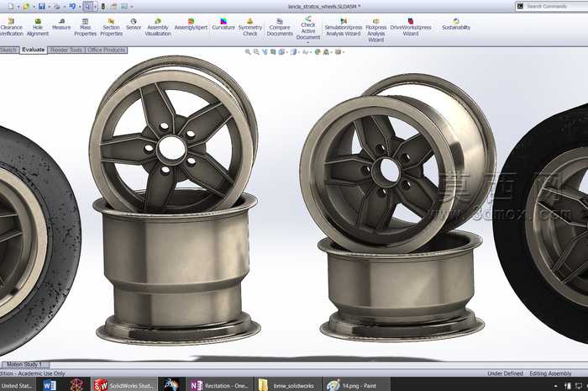This screenshot has width=588, height=391.
Task: Open Hole Alignment tool
Action: pyautogui.click(x=38, y=27)
